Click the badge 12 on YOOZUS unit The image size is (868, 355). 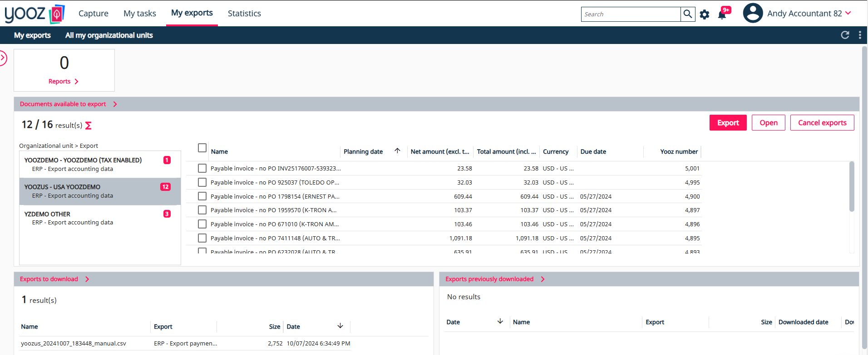pyautogui.click(x=166, y=187)
